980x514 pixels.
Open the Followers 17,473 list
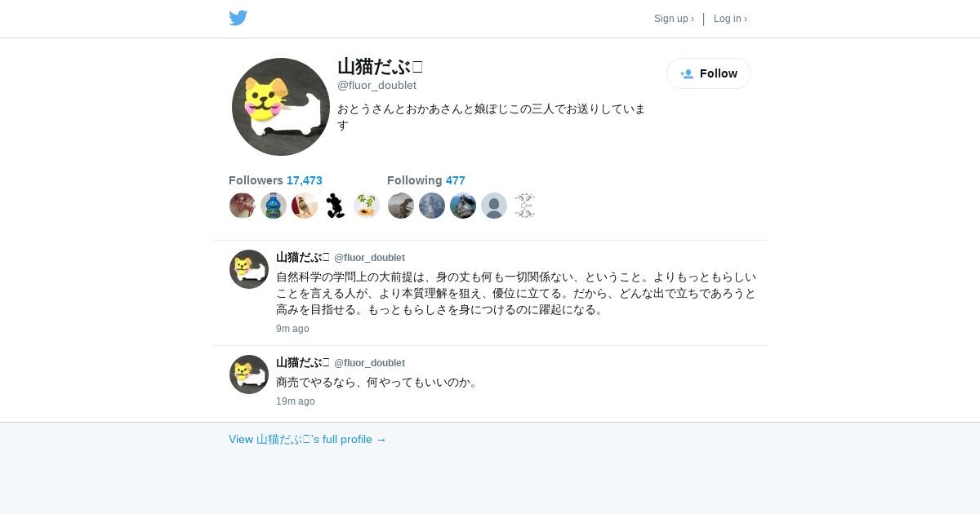click(x=275, y=180)
